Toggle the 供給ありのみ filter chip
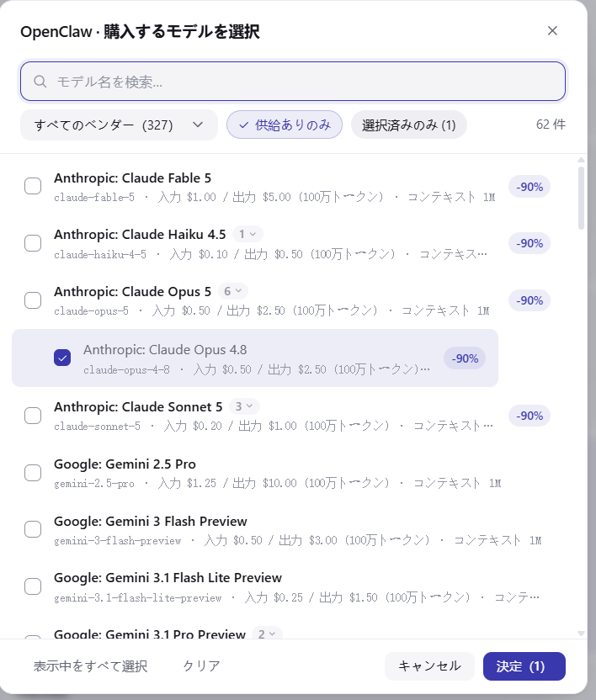 pyautogui.click(x=285, y=125)
